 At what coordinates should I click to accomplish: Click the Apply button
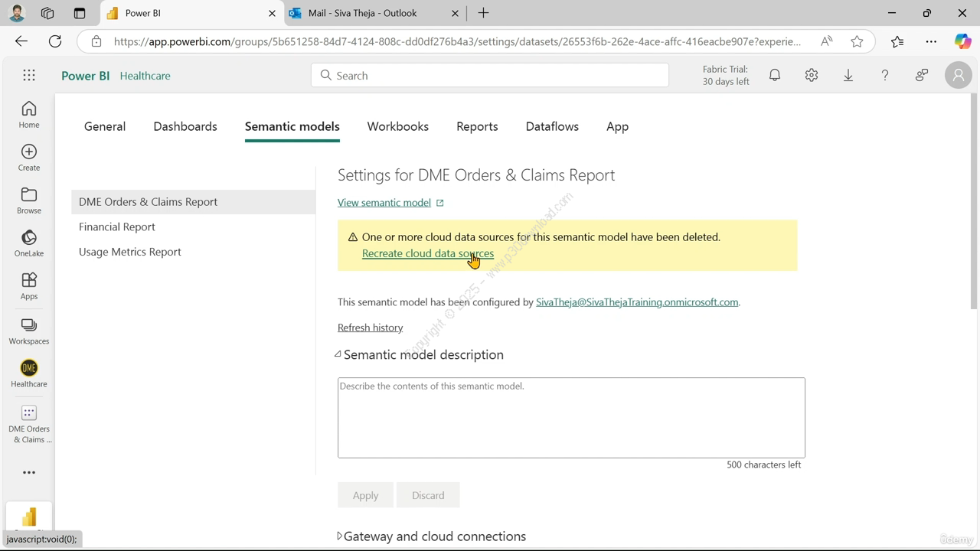click(365, 495)
